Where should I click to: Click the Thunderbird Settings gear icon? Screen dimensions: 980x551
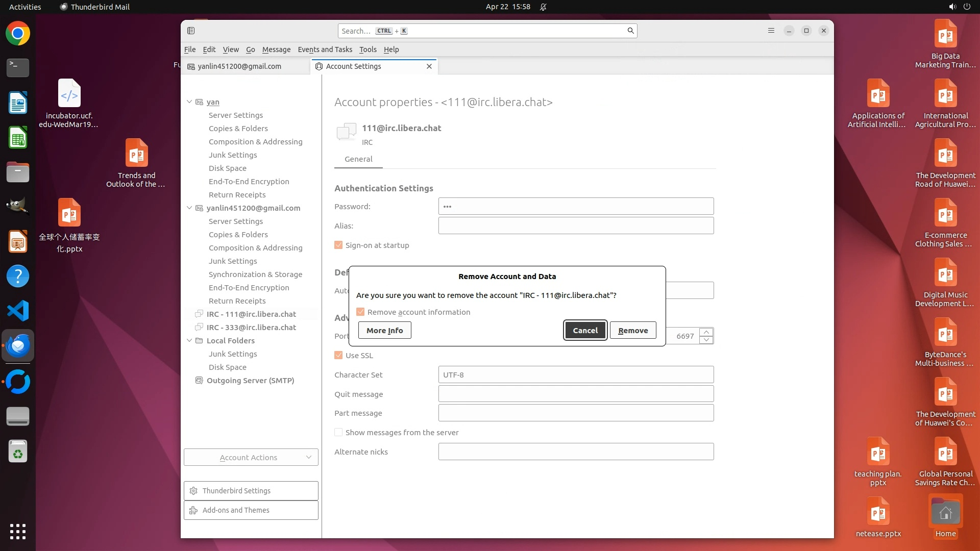193,491
